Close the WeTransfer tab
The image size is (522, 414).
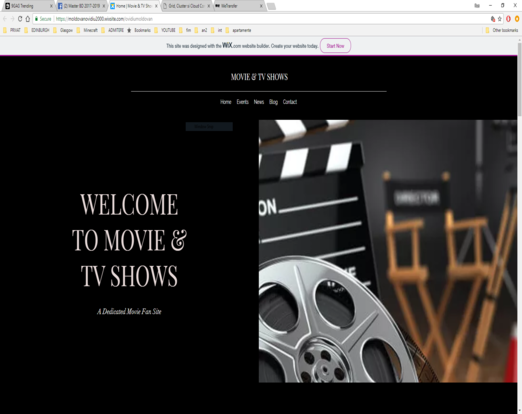click(261, 6)
